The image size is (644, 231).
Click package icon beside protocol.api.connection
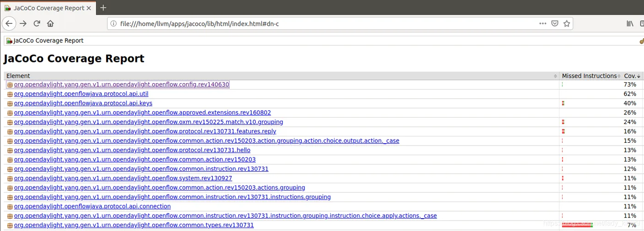pos(10,207)
